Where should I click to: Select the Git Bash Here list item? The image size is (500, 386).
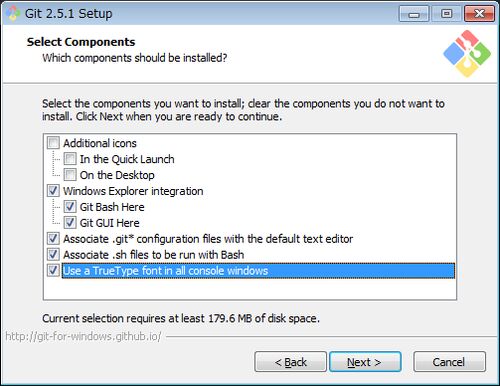point(112,207)
